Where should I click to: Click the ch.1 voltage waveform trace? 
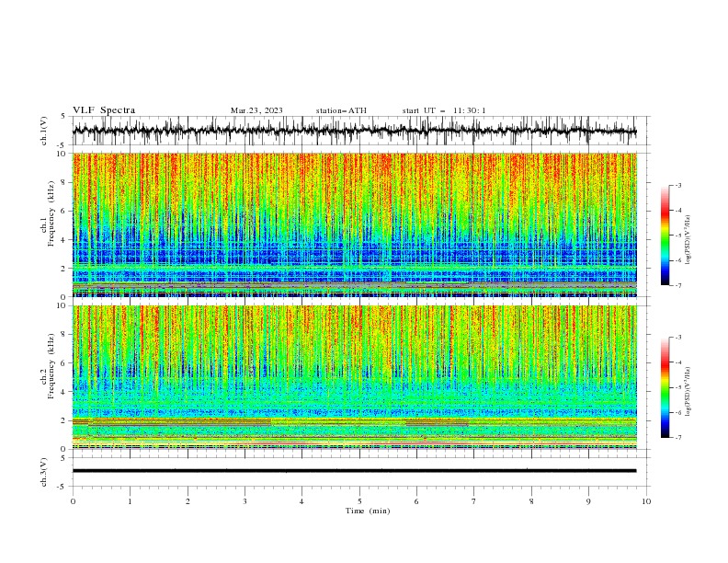tap(355, 131)
